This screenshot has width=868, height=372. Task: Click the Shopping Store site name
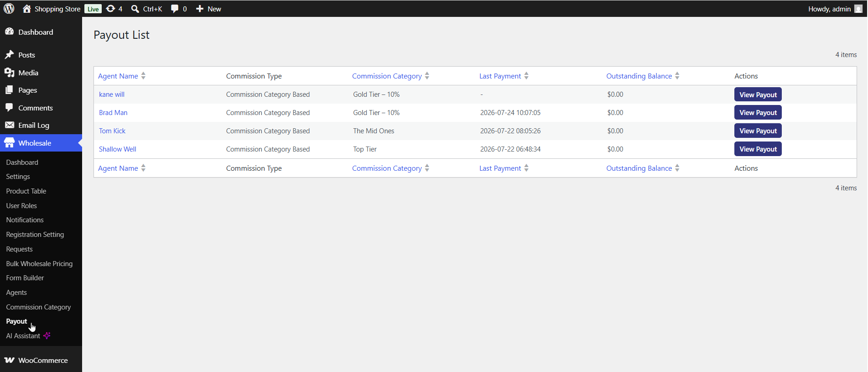pyautogui.click(x=57, y=9)
